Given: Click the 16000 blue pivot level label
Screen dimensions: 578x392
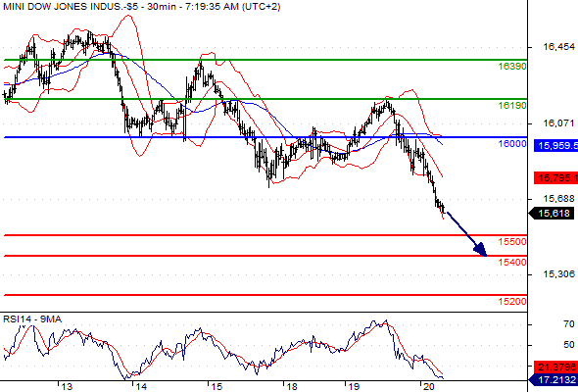Looking at the screenshot, I should [512, 144].
